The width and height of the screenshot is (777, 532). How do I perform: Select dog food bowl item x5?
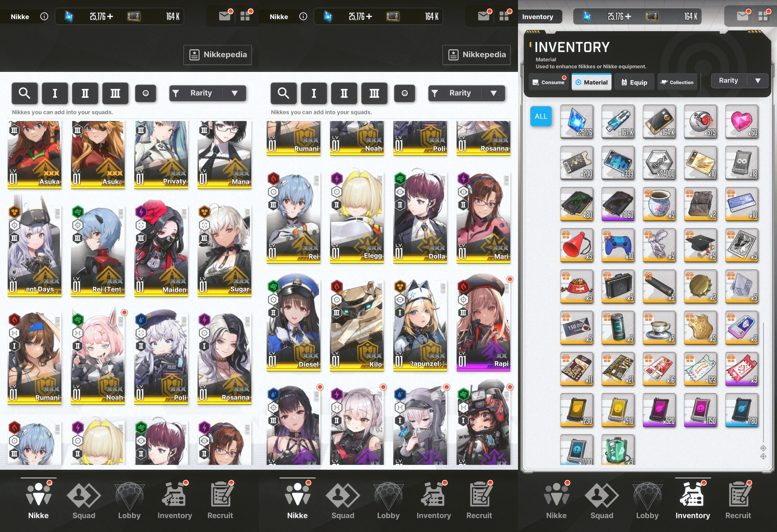(577, 286)
